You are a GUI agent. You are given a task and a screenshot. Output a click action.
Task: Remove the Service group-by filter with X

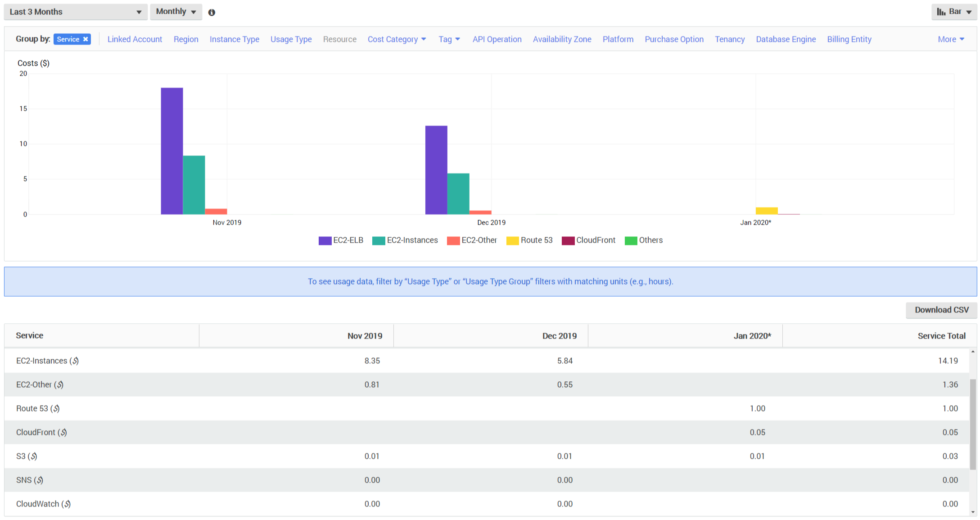pos(86,39)
